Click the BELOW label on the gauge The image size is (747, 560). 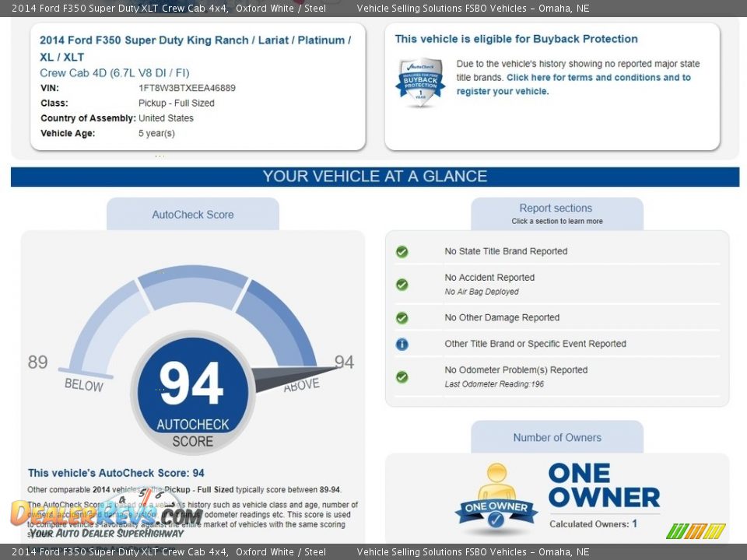84,385
